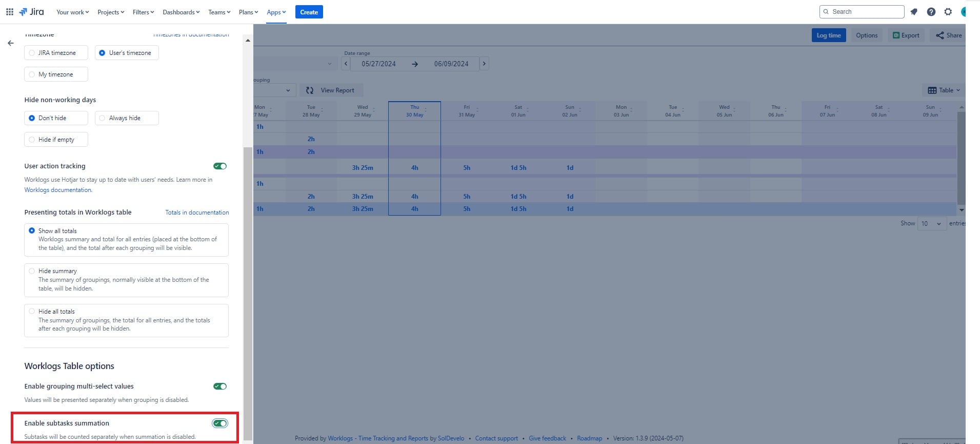Open the Jira app switcher grid icon
Screen dimensions: 980x444
(9, 12)
